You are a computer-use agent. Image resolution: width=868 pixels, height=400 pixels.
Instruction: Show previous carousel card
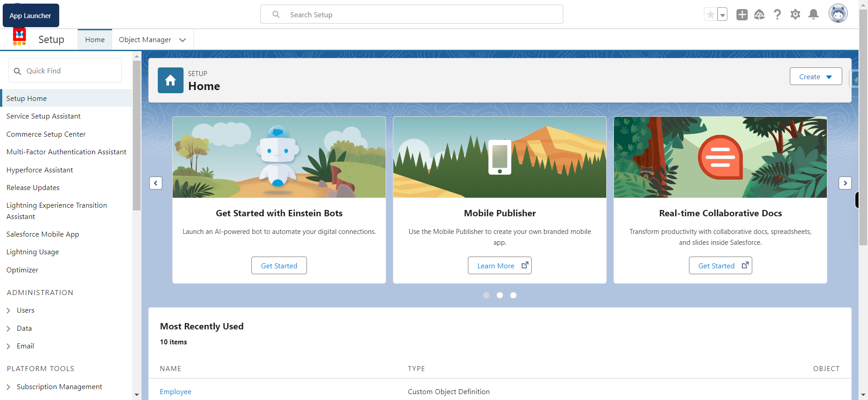tap(156, 183)
